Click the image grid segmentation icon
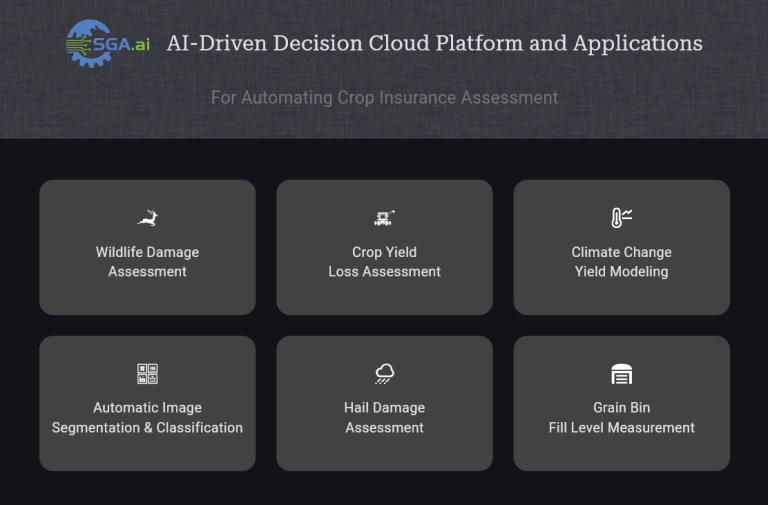Screen dimensions: 768x505 [x=147, y=374]
